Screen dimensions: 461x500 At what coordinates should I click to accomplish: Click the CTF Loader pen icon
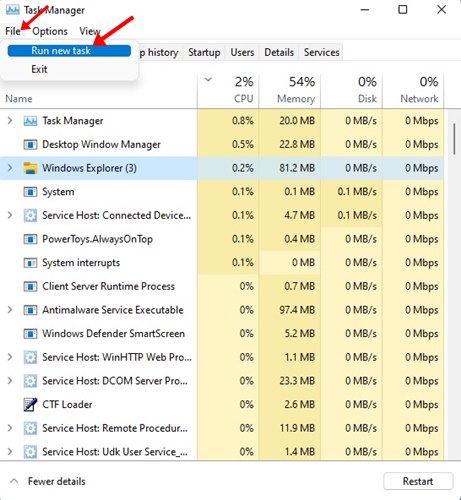pyautogui.click(x=30, y=405)
